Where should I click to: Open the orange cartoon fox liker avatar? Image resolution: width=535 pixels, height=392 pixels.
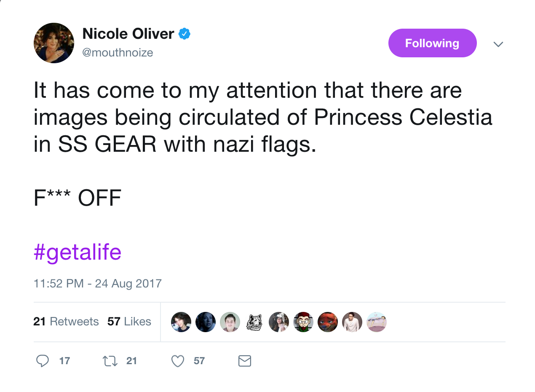[328, 322]
